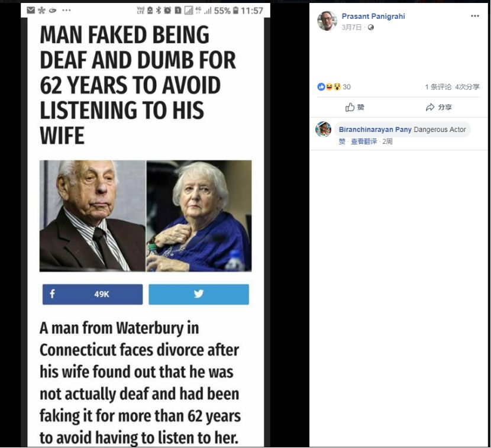Open Prasant Panigrahi's profile name link

(x=373, y=17)
